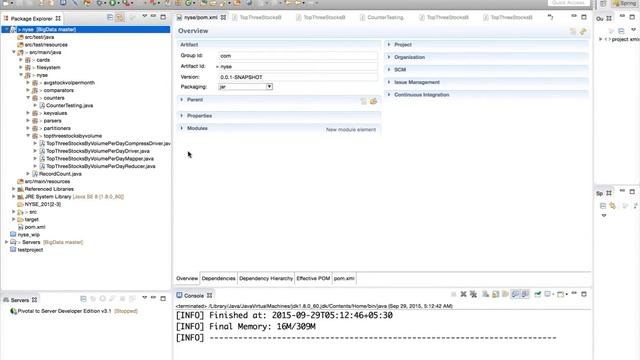
Task: Show the hidden editor tabs list
Action: point(551,18)
